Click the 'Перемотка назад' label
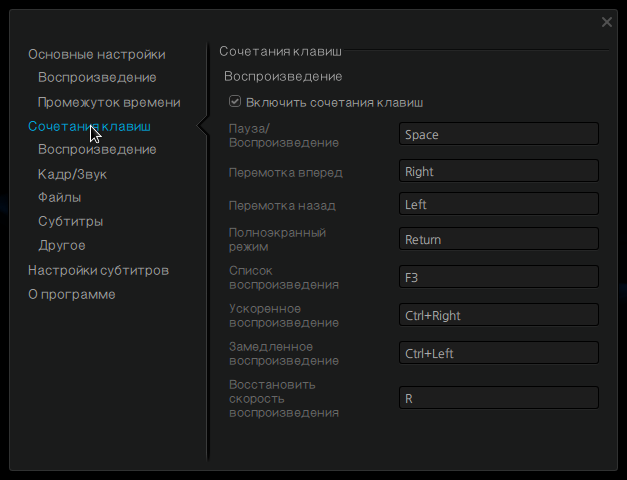This screenshot has width=627, height=480. tap(282, 206)
